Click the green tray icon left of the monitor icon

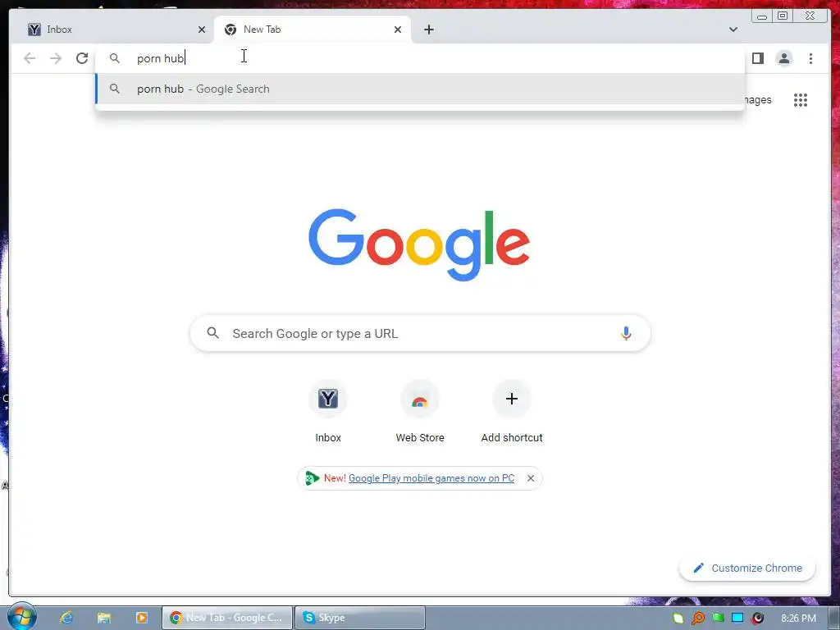718,618
